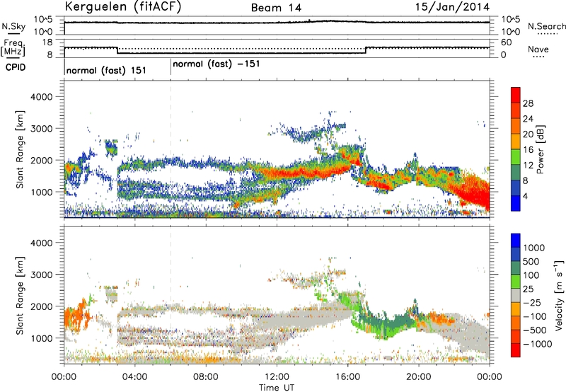
Task: Click the "CPID" row label
Action: click(16, 67)
